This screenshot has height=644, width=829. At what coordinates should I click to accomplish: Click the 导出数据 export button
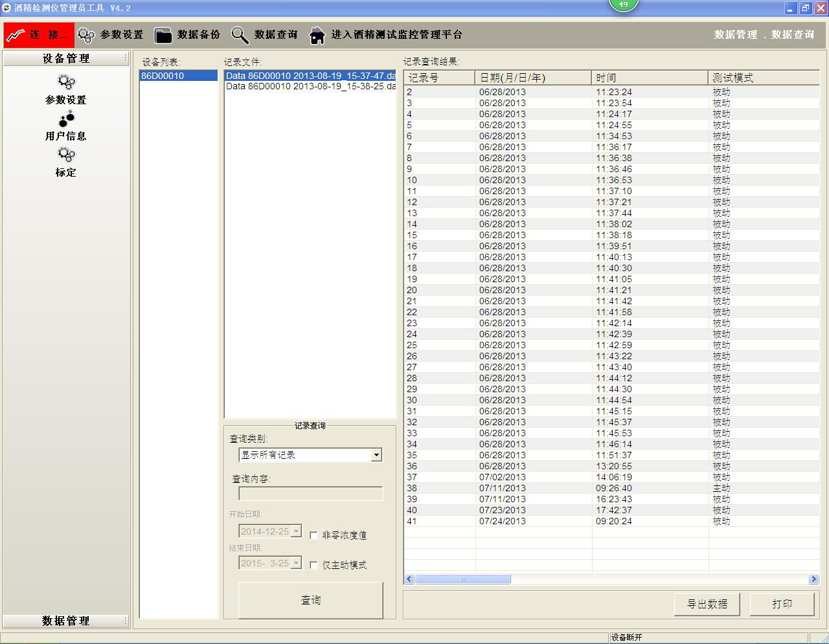coord(707,604)
